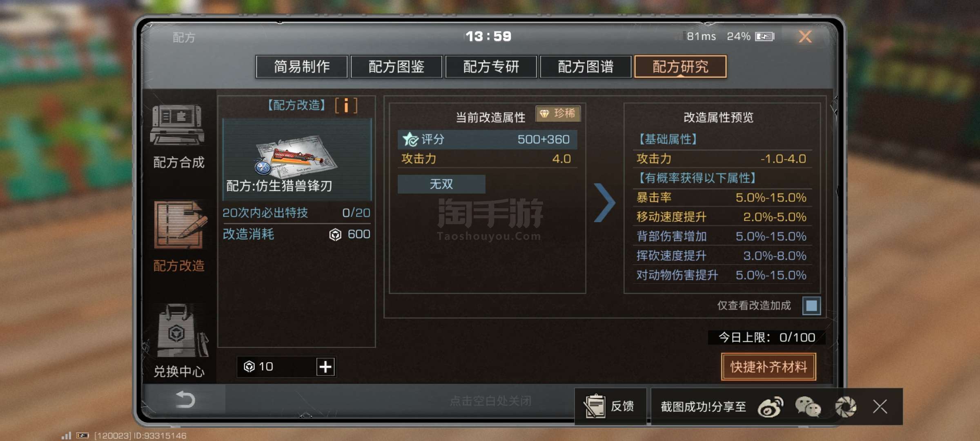
Task: Select the 配方改造 sidebar icon
Action: [180, 225]
